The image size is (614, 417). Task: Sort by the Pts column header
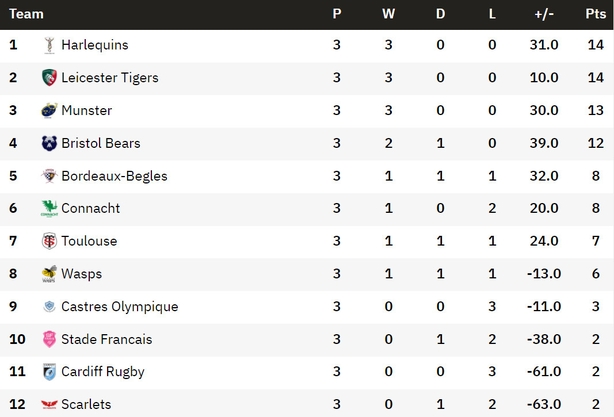click(x=596, y=14)
